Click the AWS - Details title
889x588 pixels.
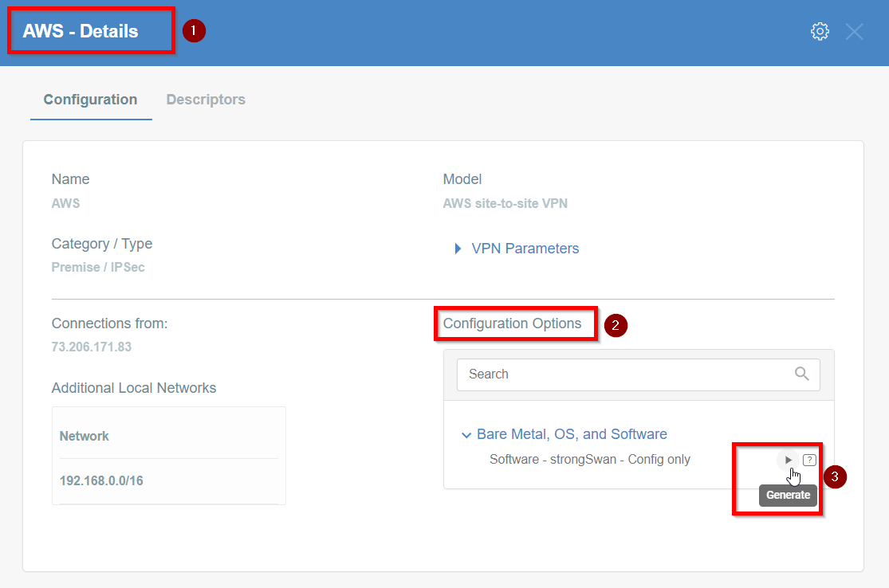[81, 31]
